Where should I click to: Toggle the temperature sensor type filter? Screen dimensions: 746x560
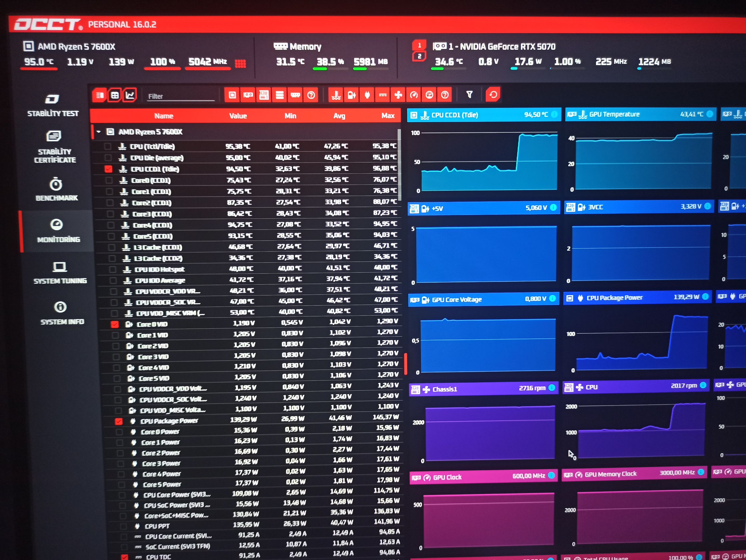336,95
